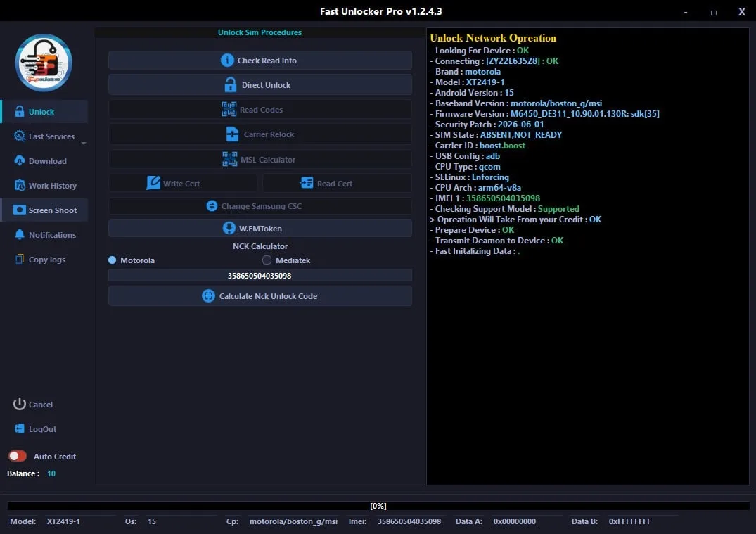The image size is (756, 534).
Task: Click the status bar Cp motorola/boston_g/msi
Action: click(x=293, y=521)
